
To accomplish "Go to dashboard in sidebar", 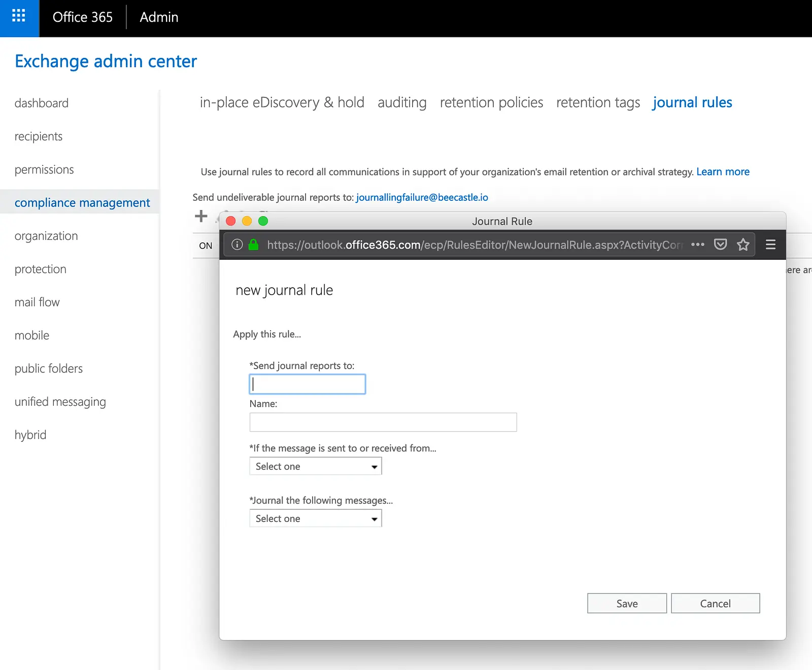I will (x=42, y=103).
